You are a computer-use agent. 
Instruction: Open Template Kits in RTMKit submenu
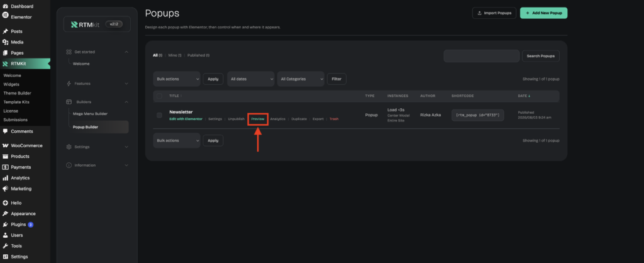[x=16, y=102]
